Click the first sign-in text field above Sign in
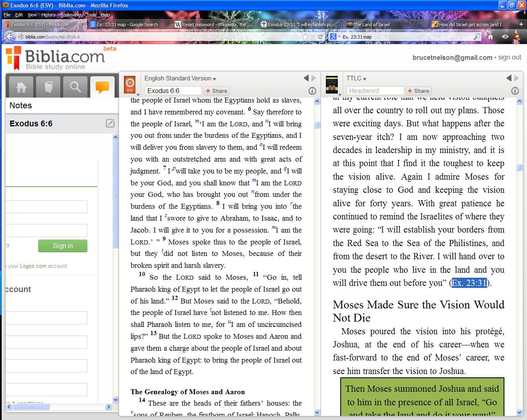Screen dimensions: 527x420 46,207
